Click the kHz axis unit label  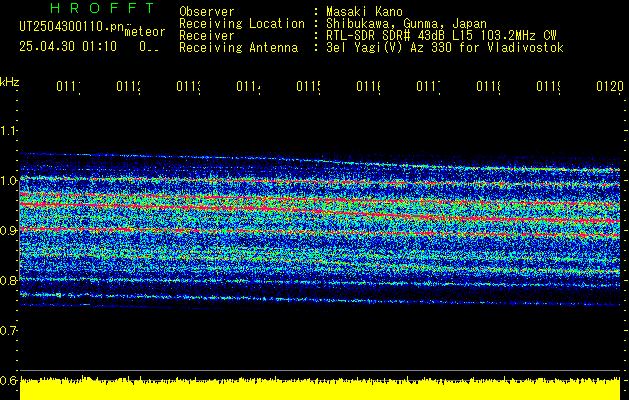pos(10,83)
